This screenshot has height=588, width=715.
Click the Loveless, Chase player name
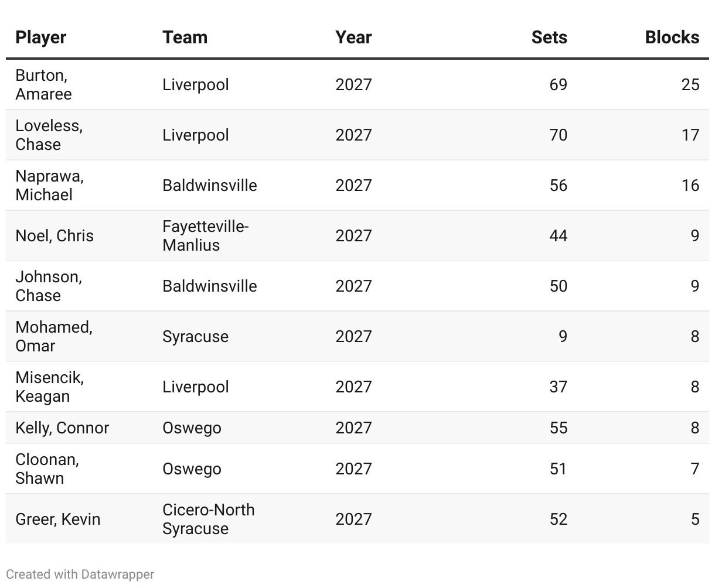[x=49, y=135]
